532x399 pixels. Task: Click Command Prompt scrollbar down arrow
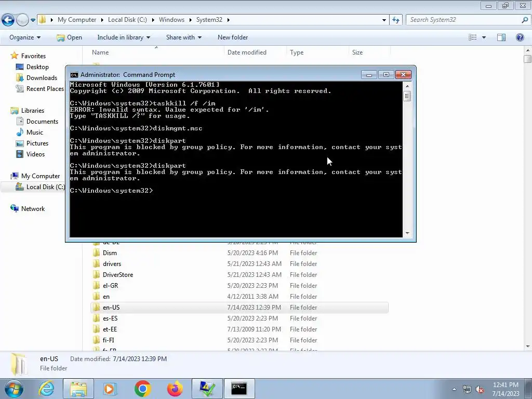pyautogui.click(x=407, y=233)
